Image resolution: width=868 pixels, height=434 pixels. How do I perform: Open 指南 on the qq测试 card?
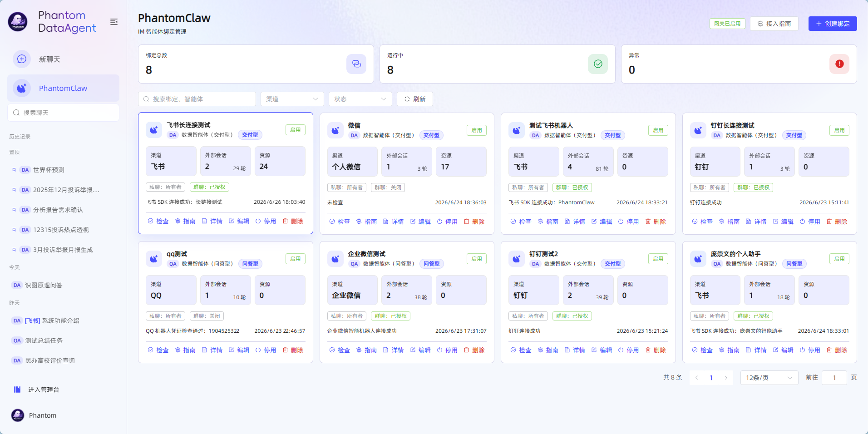[x=185, y=350]
